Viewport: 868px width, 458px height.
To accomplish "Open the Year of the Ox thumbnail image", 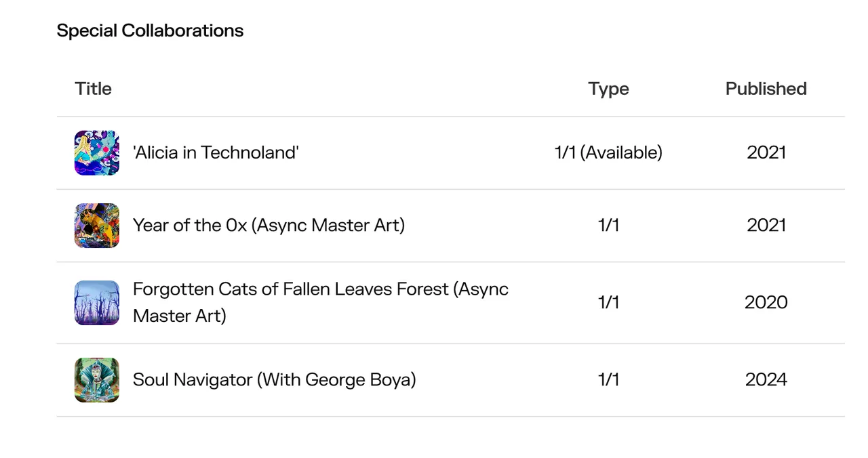I will tap(97, 226).
